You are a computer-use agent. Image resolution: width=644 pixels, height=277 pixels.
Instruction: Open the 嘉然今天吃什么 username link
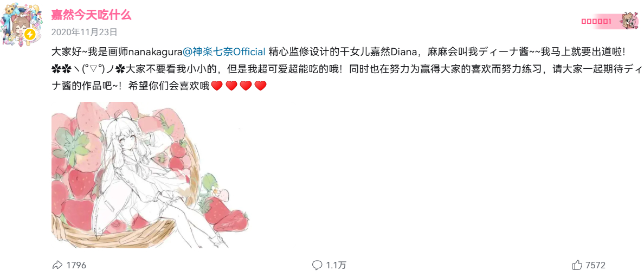pyautogui.click(x=91, y=15)
